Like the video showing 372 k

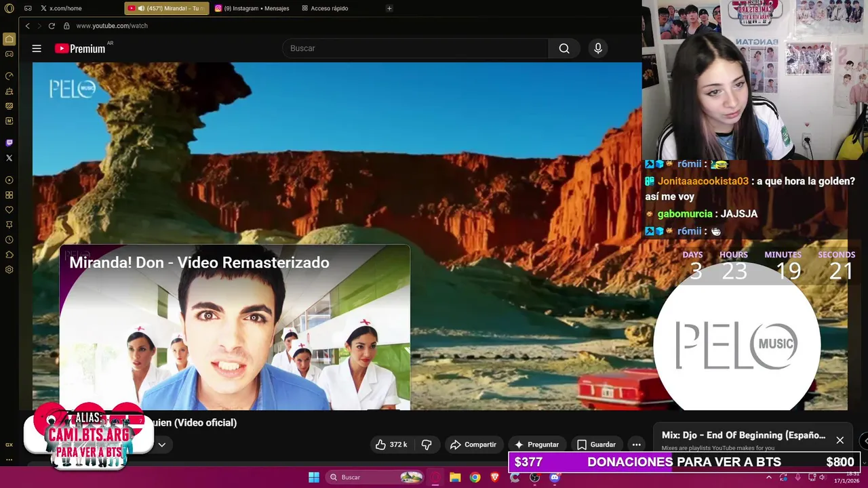[391, 445]
